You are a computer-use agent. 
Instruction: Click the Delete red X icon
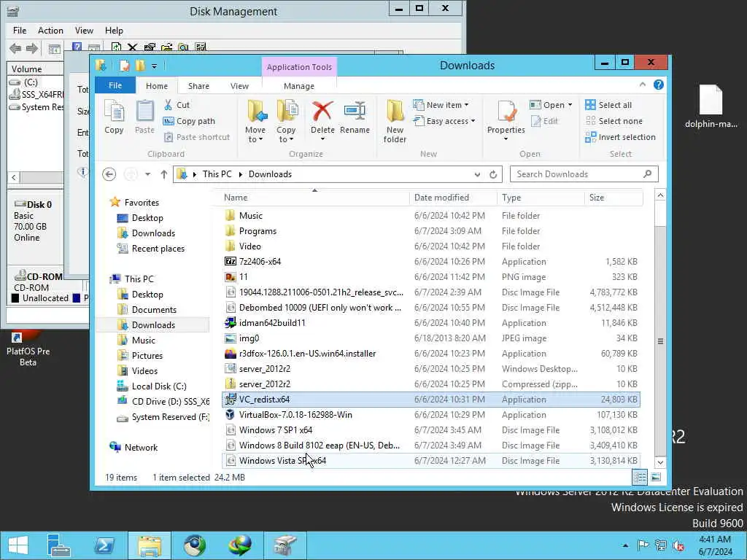point(322,111)
